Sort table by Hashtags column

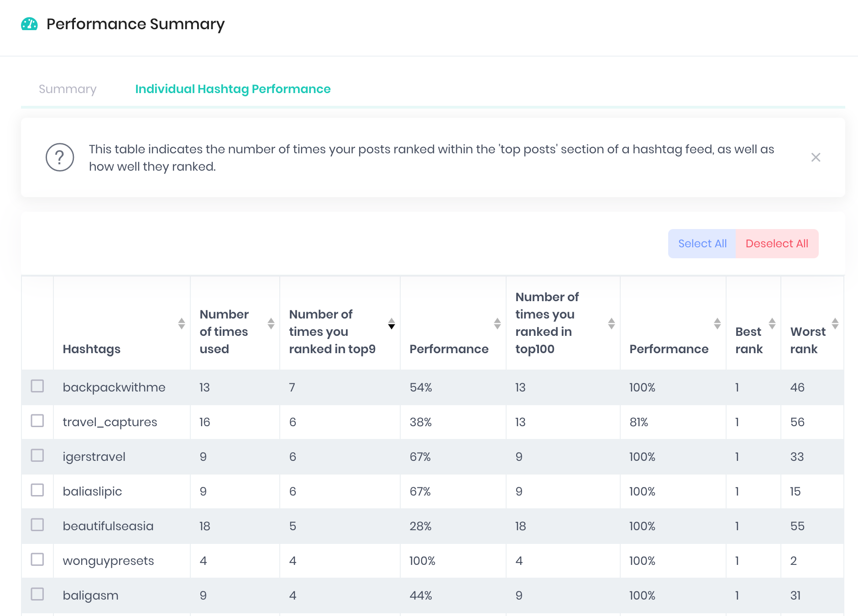click(x=181, y=324)
